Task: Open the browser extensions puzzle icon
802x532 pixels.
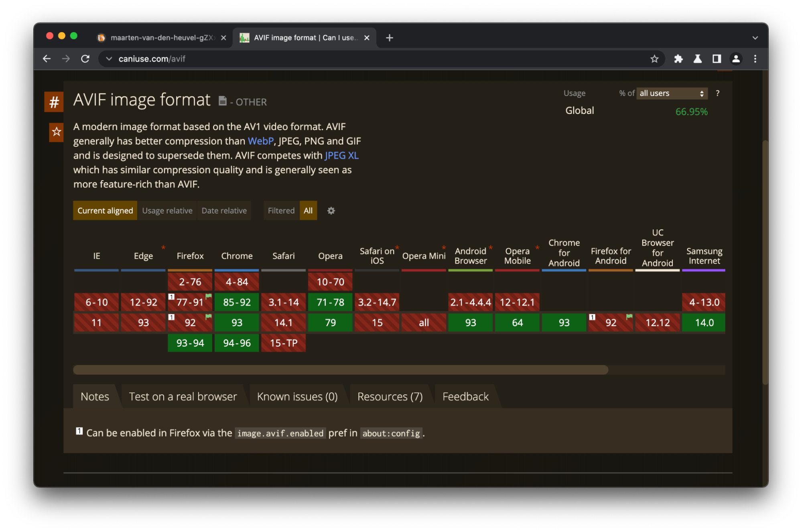Action: click(678, 59)
